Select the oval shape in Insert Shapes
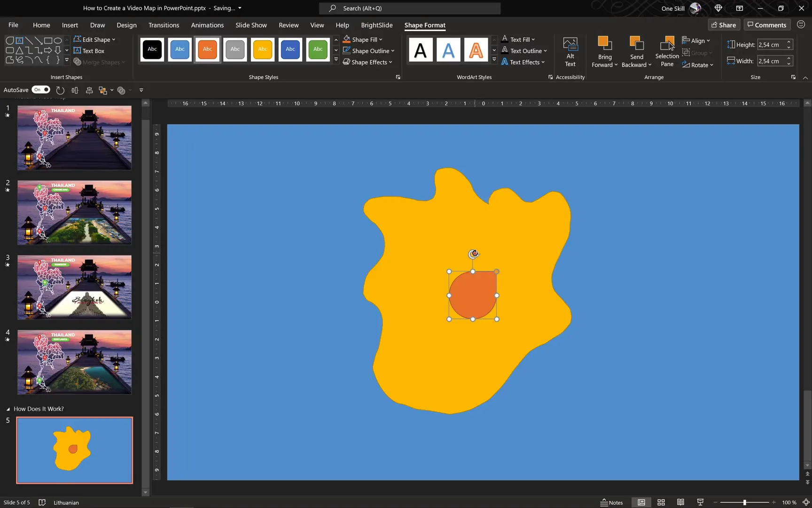The image size is (812, 508). [58, 40]
